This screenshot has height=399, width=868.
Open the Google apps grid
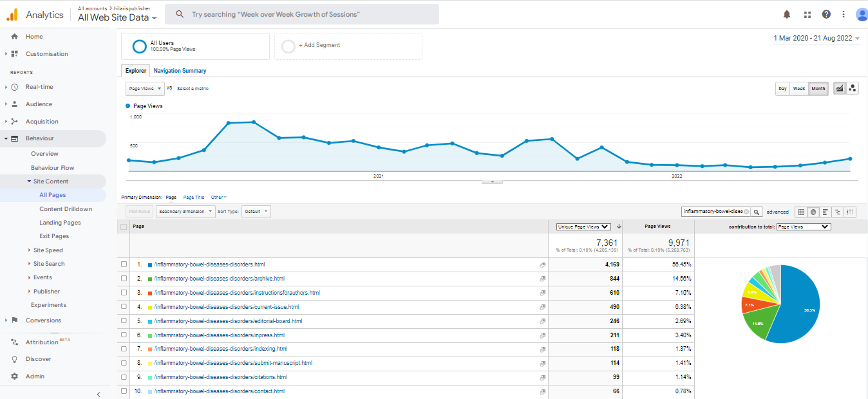[x=807, y=14]
